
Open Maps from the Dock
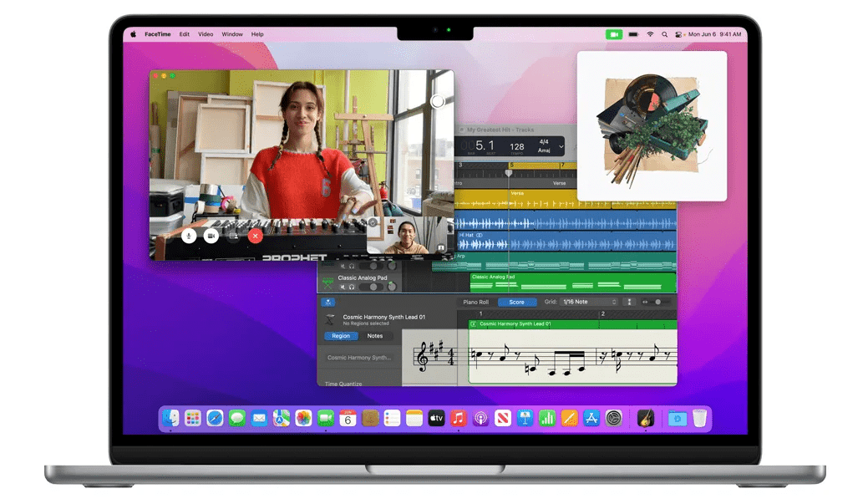click(282, 418)
